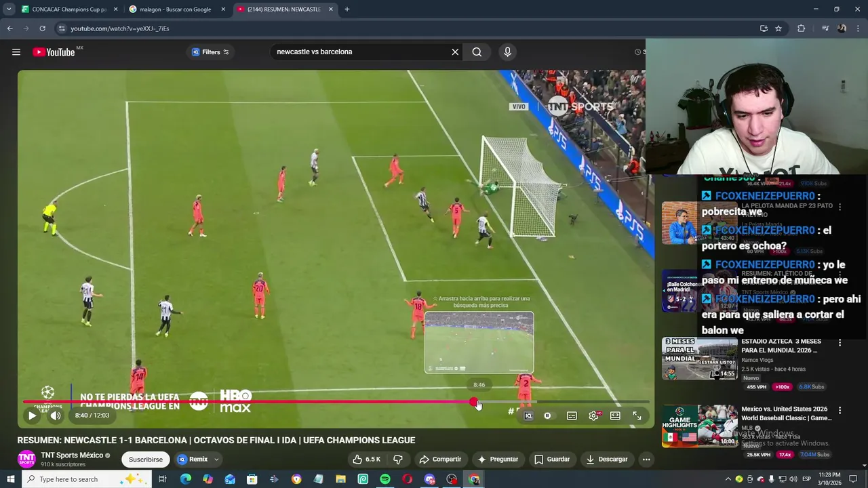Clear the search box text with X

[455, 52]
